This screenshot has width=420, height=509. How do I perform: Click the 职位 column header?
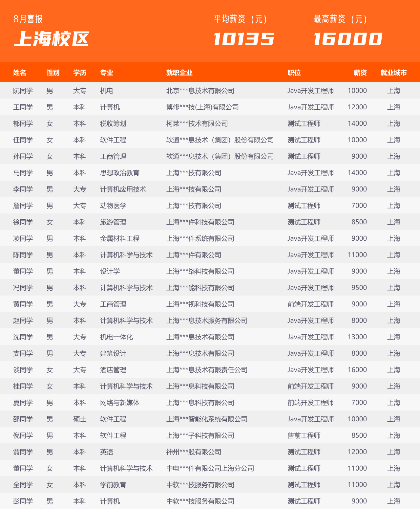tap(294, 73)
